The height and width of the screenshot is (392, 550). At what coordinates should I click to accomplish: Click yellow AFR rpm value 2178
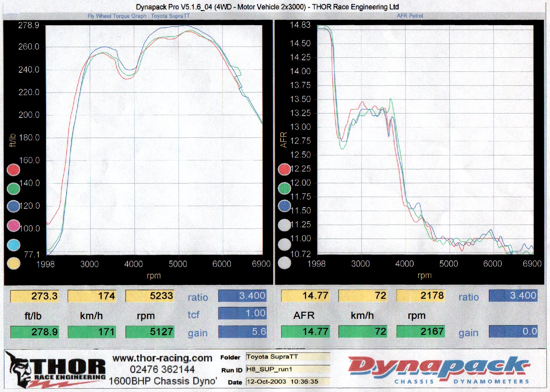coord(420,295)
